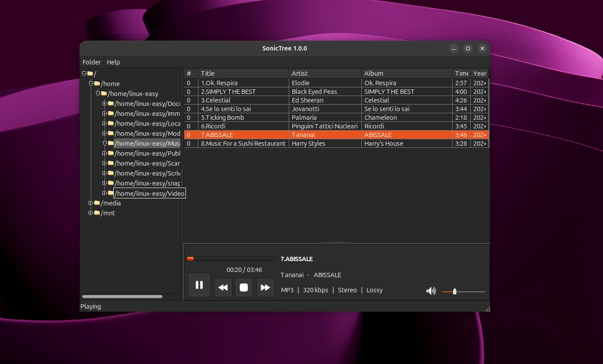The image size is (603, 364).
Task: Click the folder icon for /home/linux-easy/Docu
Action: pyautogui.click(x=111, y=103)
